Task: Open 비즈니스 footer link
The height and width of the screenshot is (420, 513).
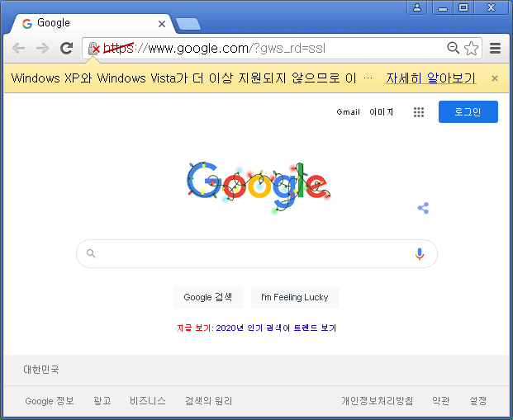Action: pyautogui.click(x=148, y=401)
